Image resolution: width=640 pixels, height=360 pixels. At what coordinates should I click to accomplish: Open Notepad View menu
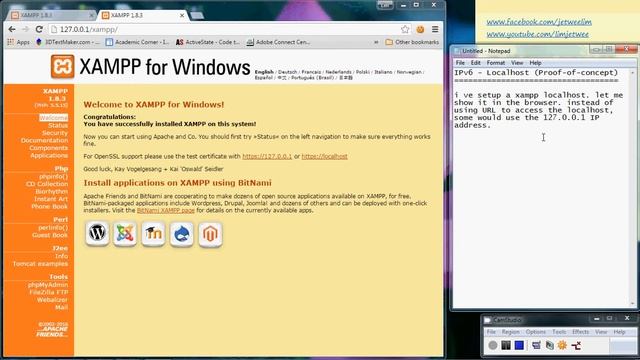pos(517,63)
